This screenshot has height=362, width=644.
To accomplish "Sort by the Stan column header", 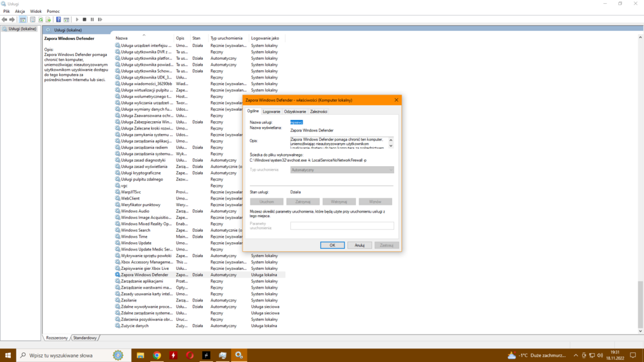I will (x=199, y=38).
